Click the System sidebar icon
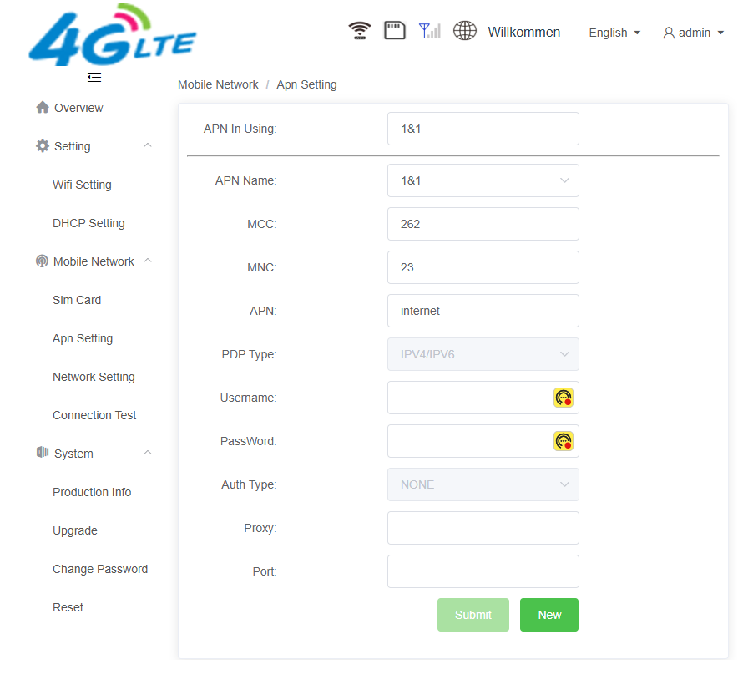Viewport: 743px width, 700px height. 43,453
